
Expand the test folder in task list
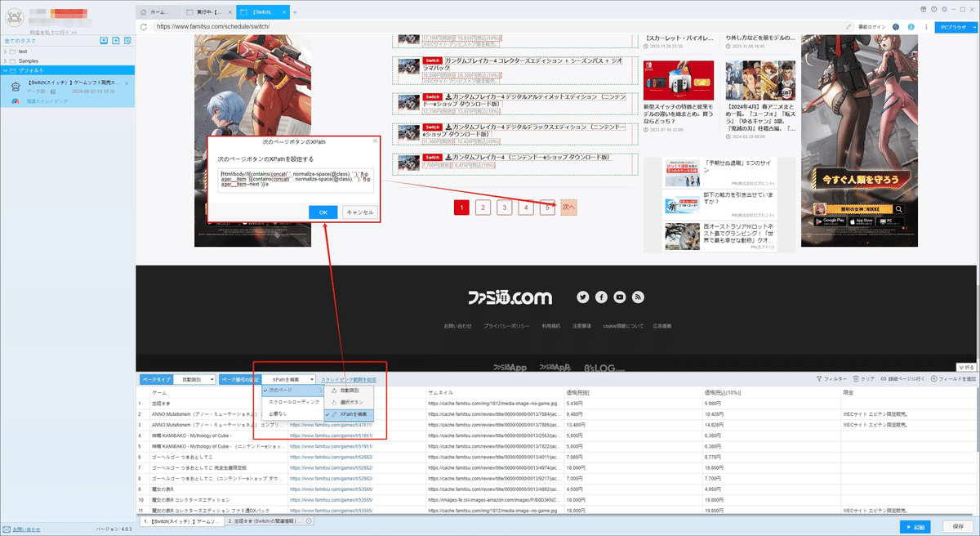coord(6,51)
